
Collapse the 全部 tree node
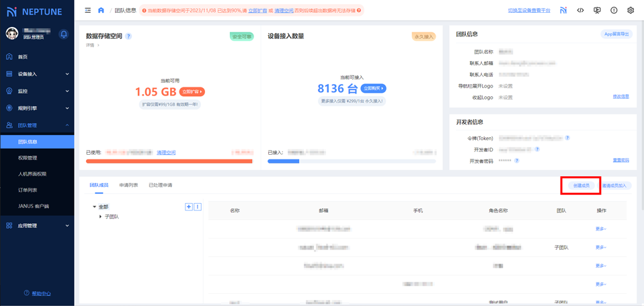(95, 206)
